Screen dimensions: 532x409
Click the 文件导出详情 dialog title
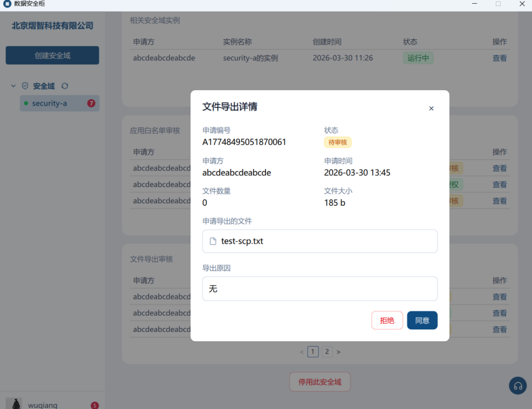coord(230,106)
